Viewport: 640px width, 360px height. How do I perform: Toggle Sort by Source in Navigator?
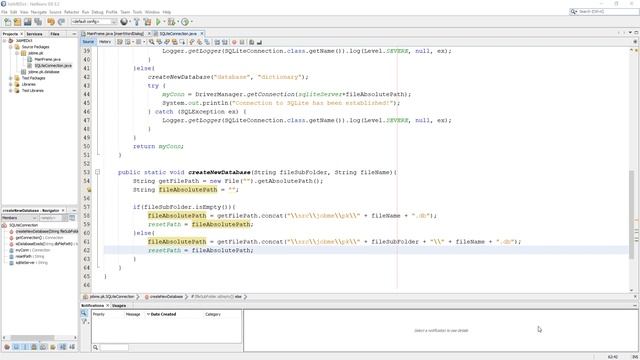pyautogui.click(x=72, y=347)
